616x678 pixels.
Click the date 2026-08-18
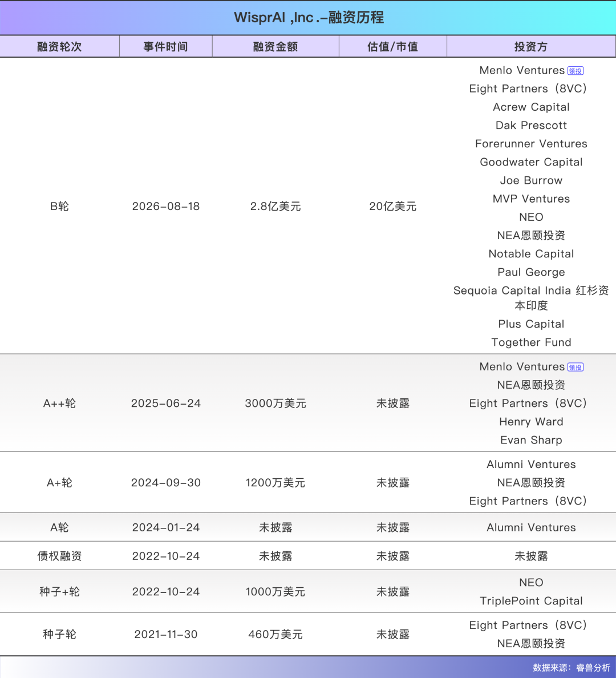[166, 206]
